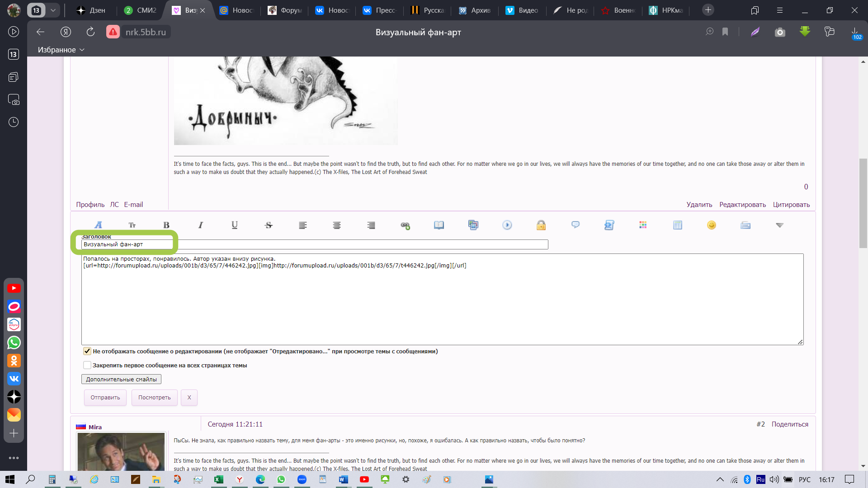
Task: Click the keyboard icon in editor toolbar
Action: pyautogui.click(x=745, y=225)
